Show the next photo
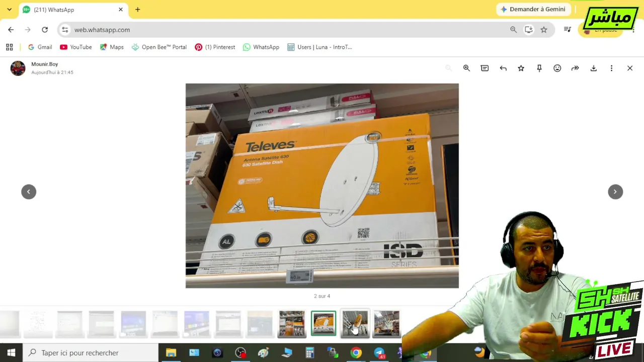 tap(615, 192)
